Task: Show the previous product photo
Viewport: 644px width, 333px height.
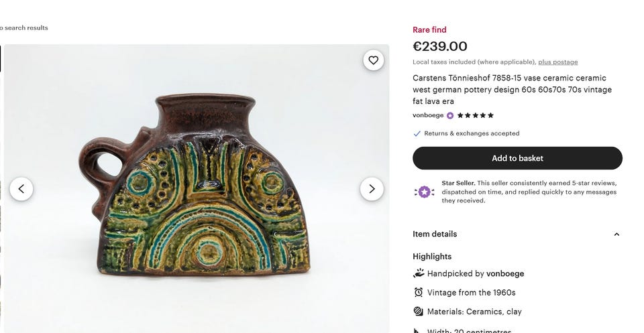Action: 21,189
